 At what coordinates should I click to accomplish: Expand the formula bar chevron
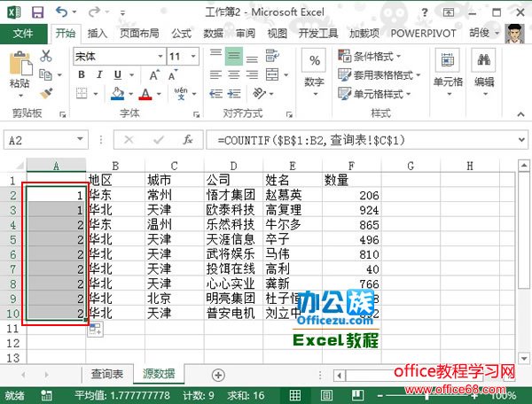pos(521,139)
